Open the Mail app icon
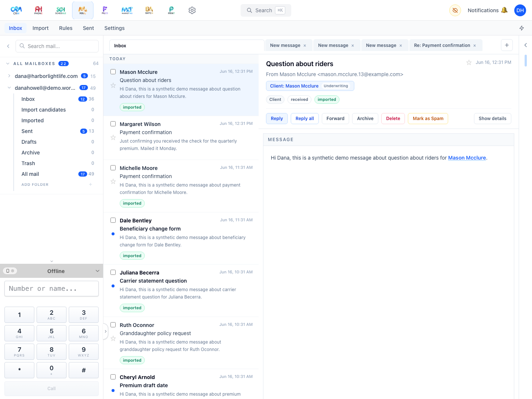The width and height of the screenshot is (532, 399). coord(83,10)
